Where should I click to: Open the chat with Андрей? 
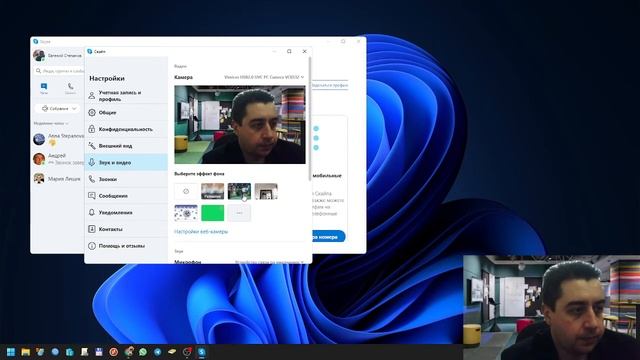click(x=58, y=159)
